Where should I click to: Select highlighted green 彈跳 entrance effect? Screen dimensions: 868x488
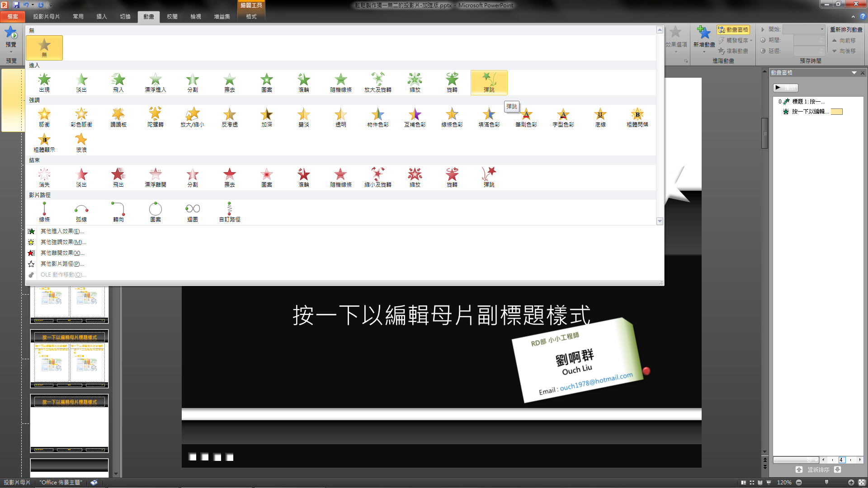click(489, 83)
